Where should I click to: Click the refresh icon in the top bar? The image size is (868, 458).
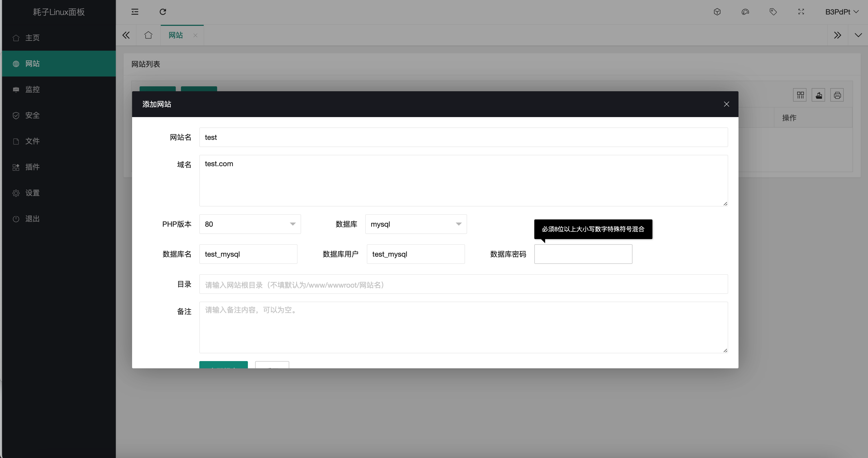163,12
